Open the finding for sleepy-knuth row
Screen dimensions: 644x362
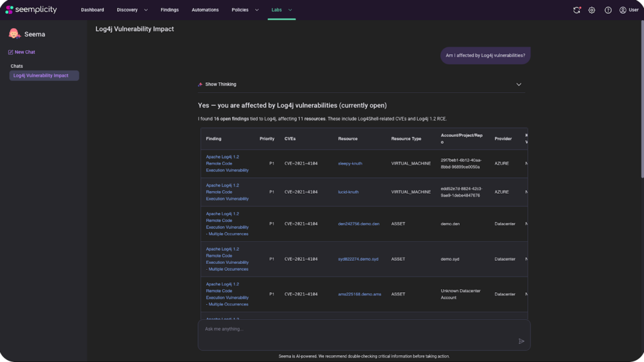pos(227,163)
